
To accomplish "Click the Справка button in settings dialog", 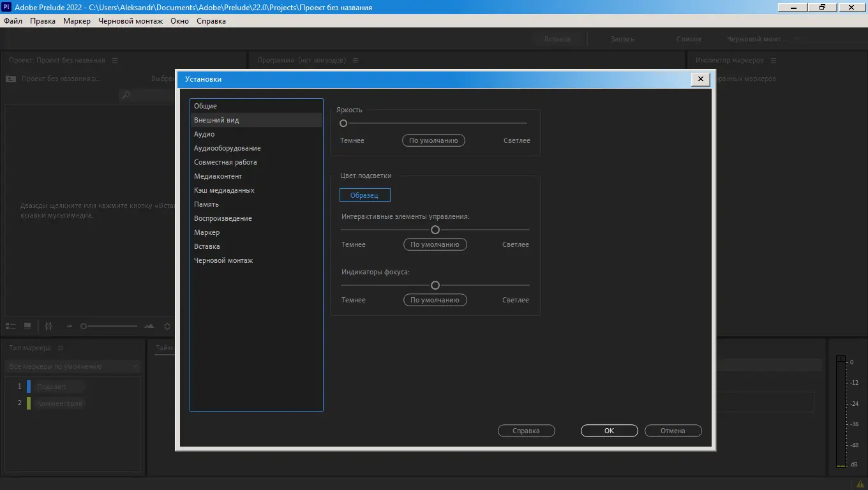I will click(x=526, y=431).
